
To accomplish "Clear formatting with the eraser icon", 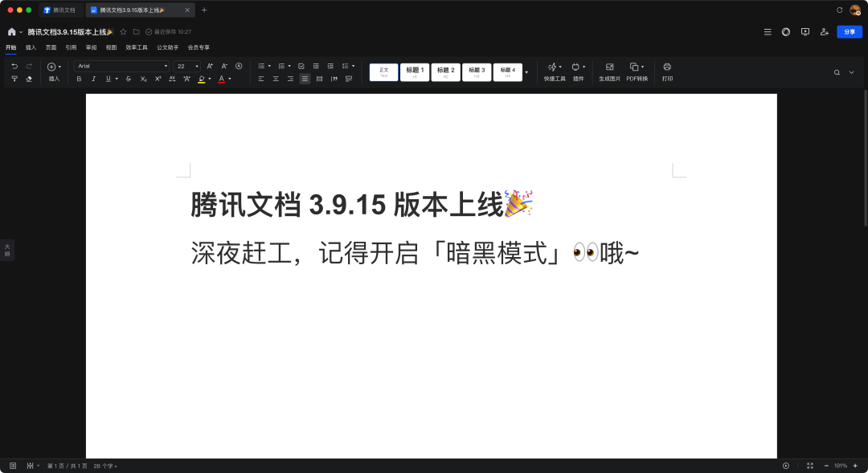I will [29, 80].
